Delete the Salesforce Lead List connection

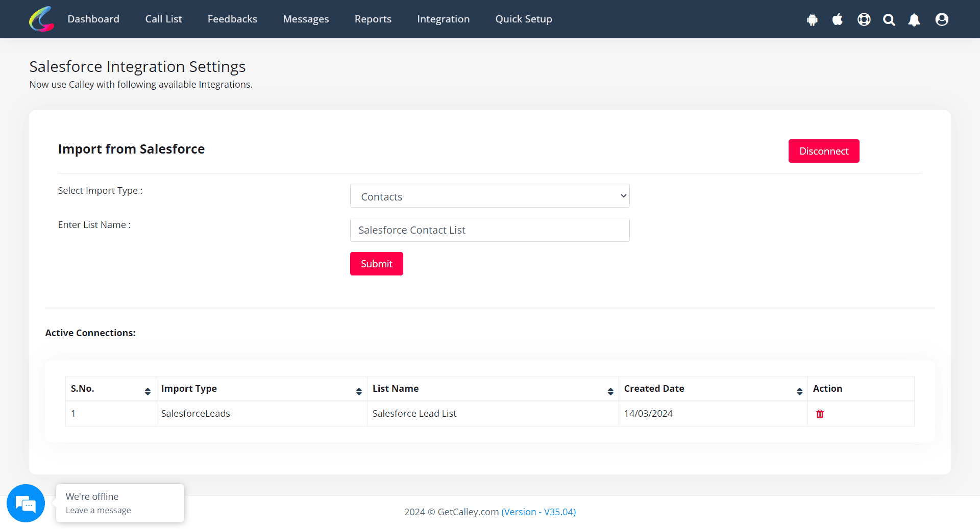820,414
